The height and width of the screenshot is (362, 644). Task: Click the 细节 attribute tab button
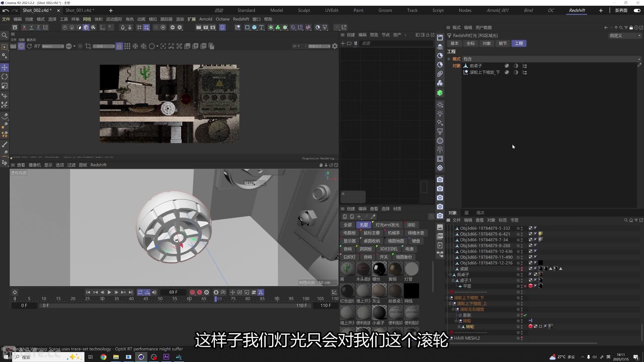[503, 43]
